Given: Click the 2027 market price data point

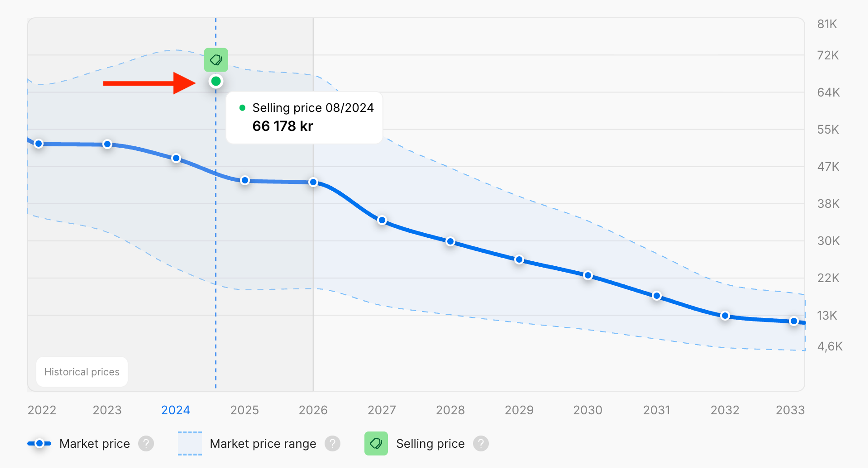Looking at the screenshot, I should coord(382,220).
